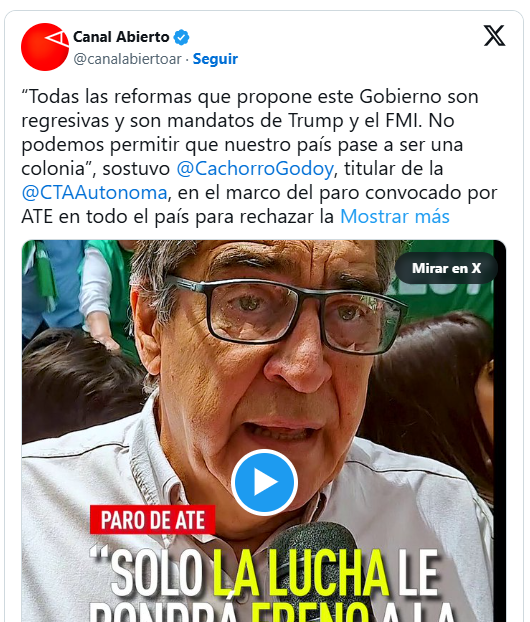
Task: Open X via the logo in the card corner
Action: pos(494,35)
